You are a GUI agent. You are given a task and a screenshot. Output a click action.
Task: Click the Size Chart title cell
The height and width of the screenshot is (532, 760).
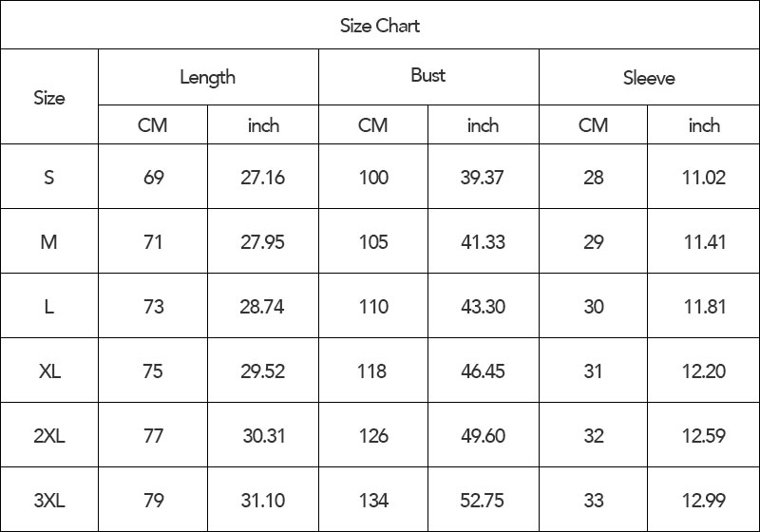tap(380, 25)
